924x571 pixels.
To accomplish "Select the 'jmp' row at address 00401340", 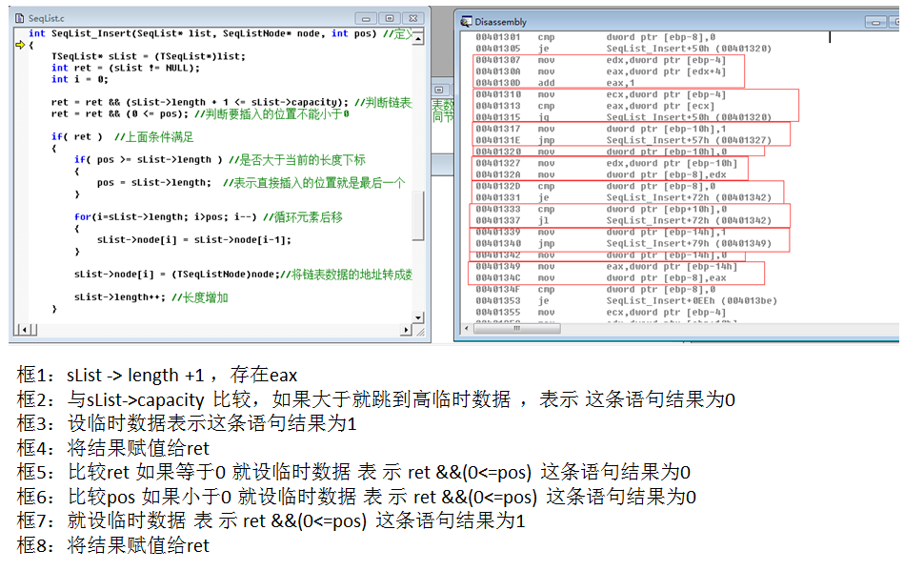I will (624, 244).
